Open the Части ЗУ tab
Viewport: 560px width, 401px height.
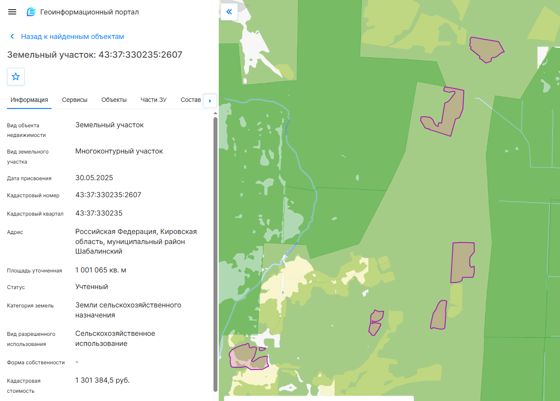point(153,100)
